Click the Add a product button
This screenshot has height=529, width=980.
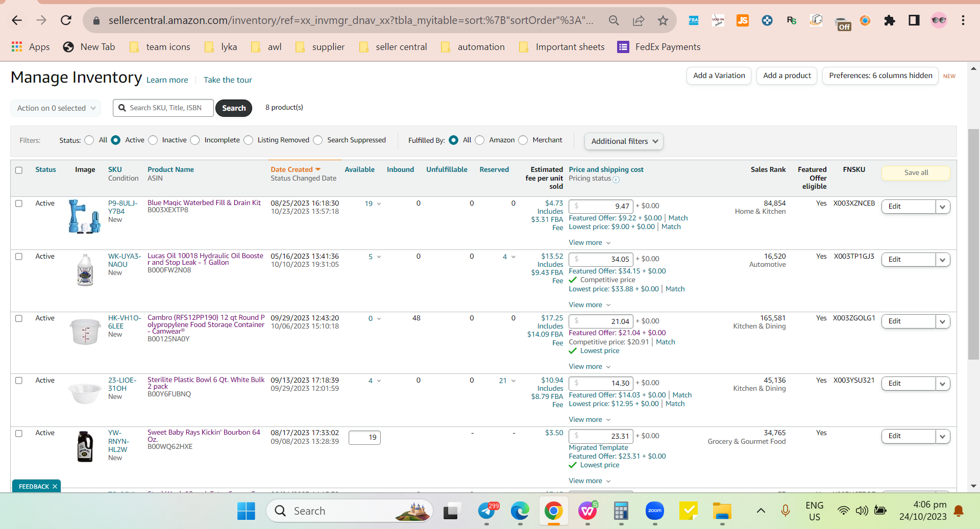(787, 75)
